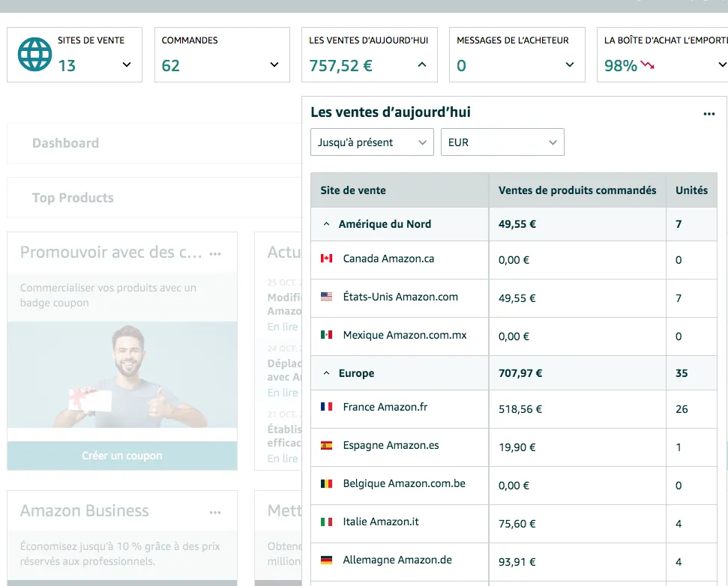Click the Créer un coupon button
This screenshot has width=728, height=586.
coord(122,456)
